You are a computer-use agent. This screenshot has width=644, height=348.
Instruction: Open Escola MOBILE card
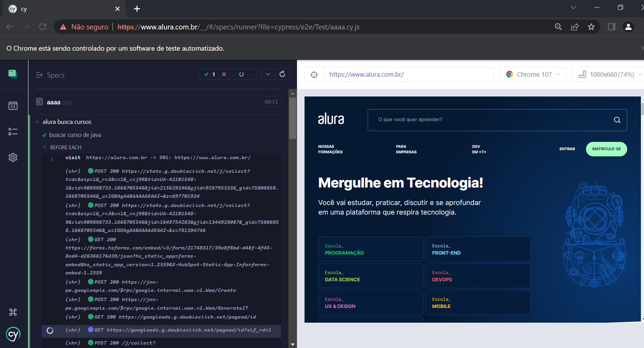click(x=478, y=302)
